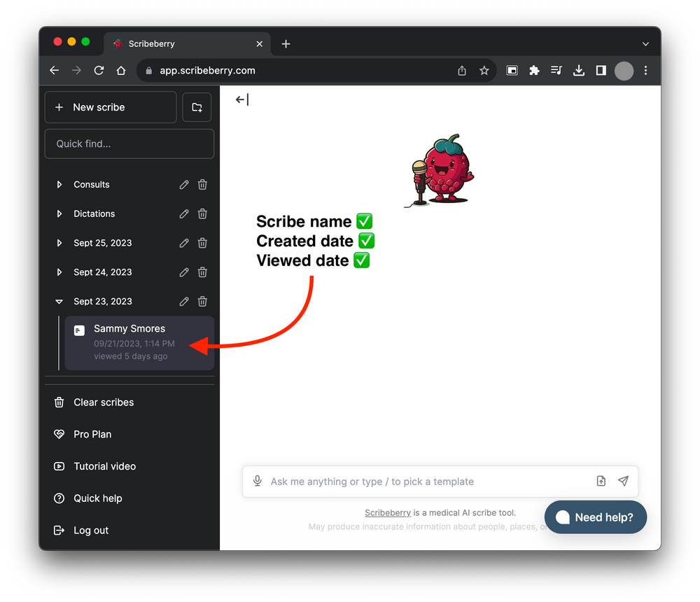This screenshot has height=602, width=700.
Task: Click the edit pencil for Sept 24, 2023
Action: 183,272
